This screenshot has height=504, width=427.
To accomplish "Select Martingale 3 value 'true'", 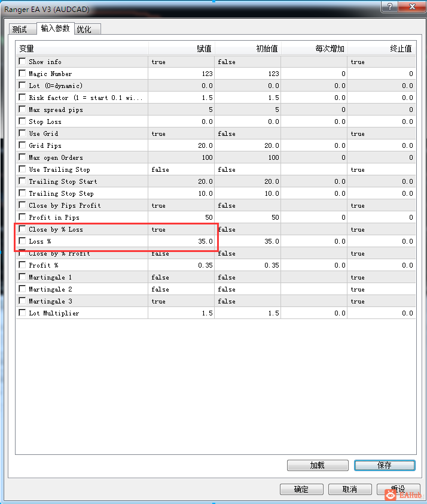I will pyautogui.click(x=181, y=301).
